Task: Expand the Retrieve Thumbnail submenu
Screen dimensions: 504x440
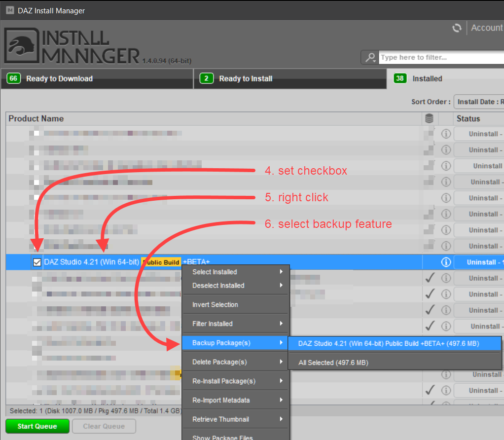Action: [236, 419]
